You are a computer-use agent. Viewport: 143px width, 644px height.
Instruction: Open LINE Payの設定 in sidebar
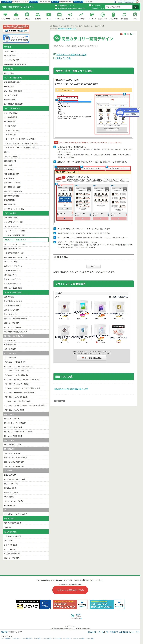point(26,475)
